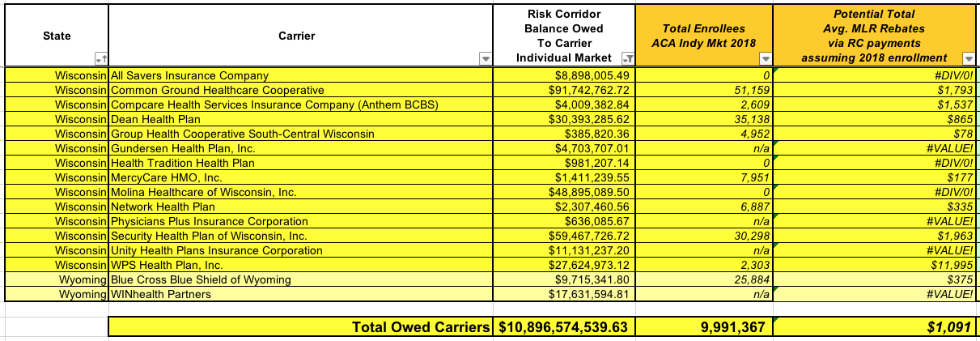Image resolution: width=980 pixels, height=341 pixels.
Task: Select the Carrier column header cell
Action: click(299, 36)
